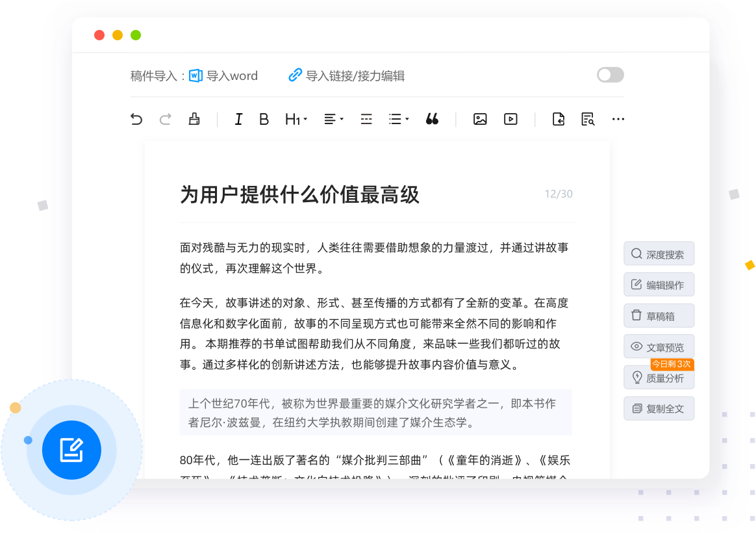Insert an image into the article
Viewport: 756px width, 533px height.
[480, 119]
